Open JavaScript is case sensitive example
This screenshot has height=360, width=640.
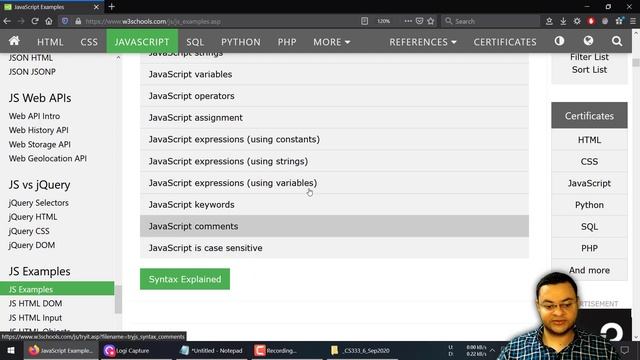pyautogui.click(x=334, y=248)
